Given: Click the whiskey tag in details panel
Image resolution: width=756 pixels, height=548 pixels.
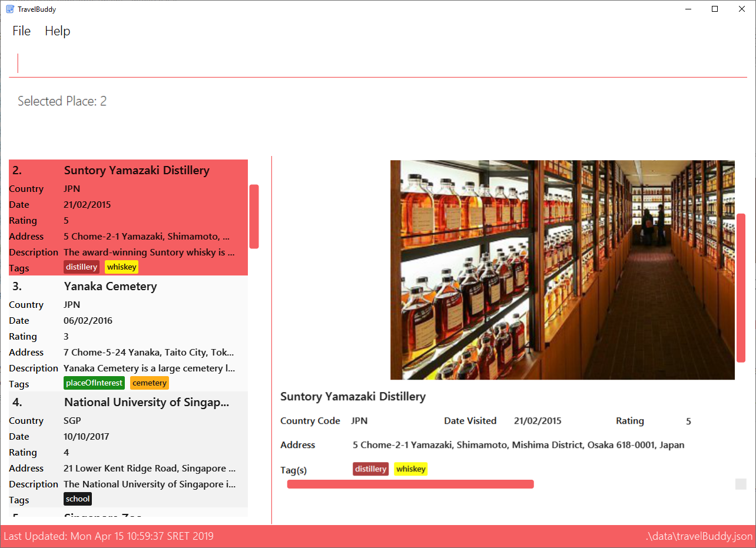Looking at the screenshot, I should pyautogui.click(x=410, y=469).
